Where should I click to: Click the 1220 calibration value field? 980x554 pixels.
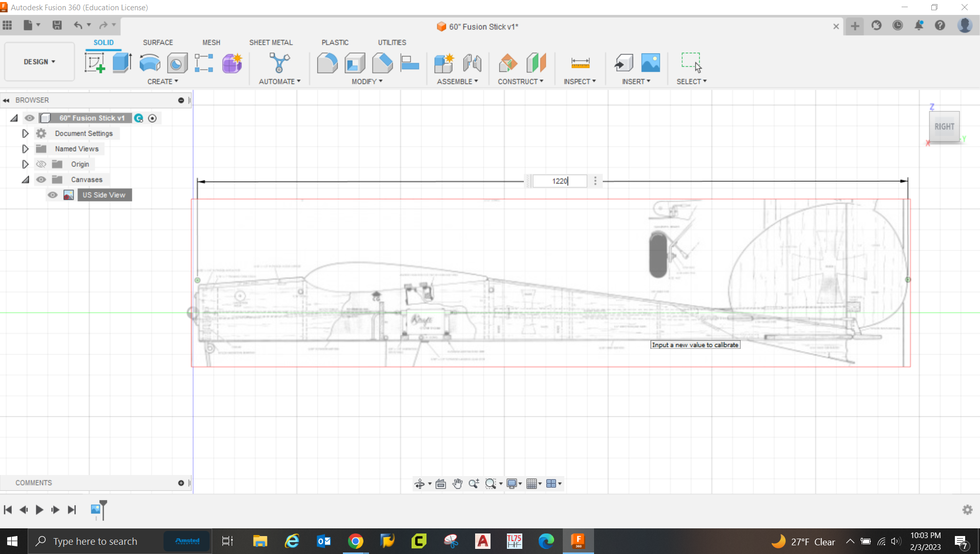click(559, 181)
